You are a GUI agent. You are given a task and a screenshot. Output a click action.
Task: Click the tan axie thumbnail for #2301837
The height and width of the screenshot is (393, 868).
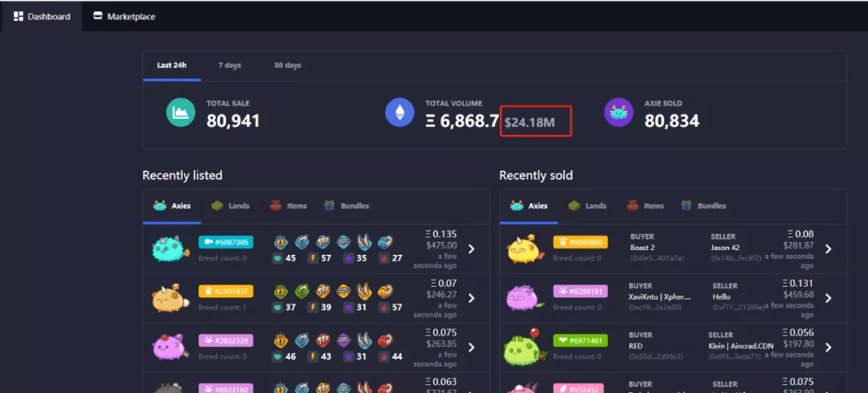(x=170, y=298)
